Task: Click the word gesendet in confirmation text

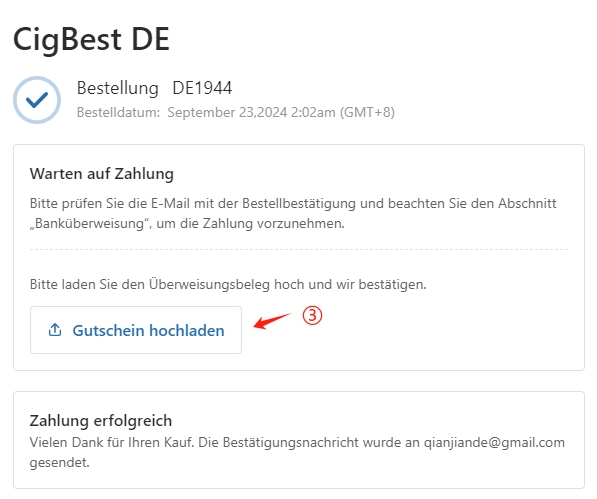Action: [59, 463]
